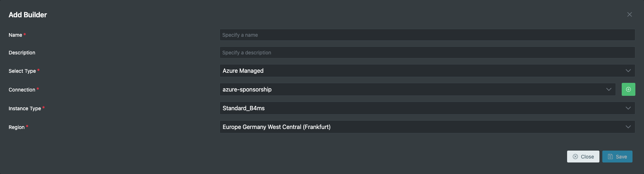Focus the Specify a name field
The image size is (644, 174).
click(427, 35)
